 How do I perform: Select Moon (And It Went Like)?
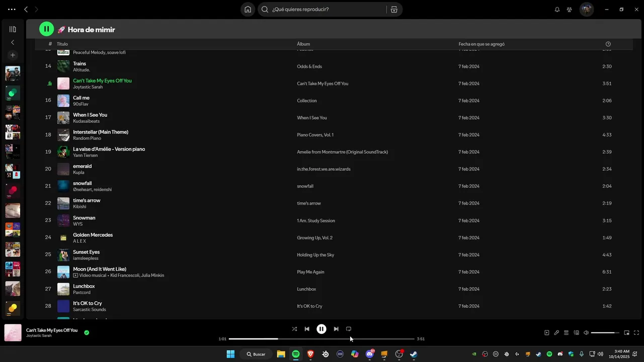(100, 269)
